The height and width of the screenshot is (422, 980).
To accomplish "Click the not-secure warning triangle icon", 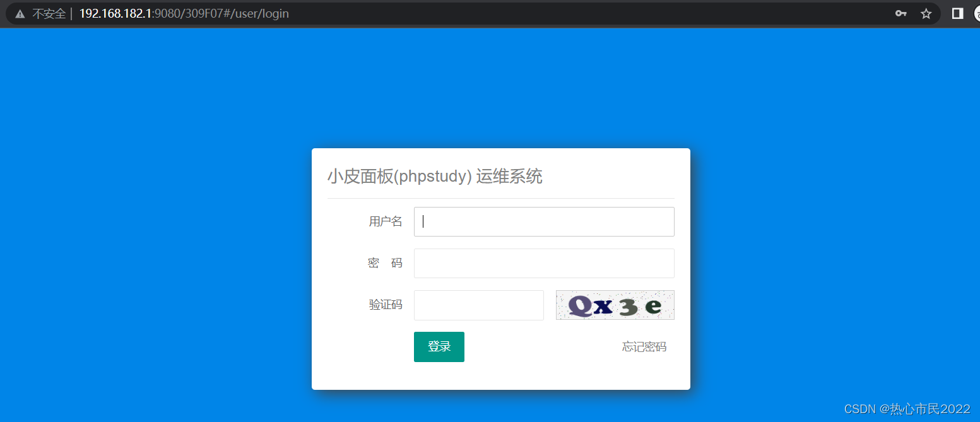I will click(20, 14).
